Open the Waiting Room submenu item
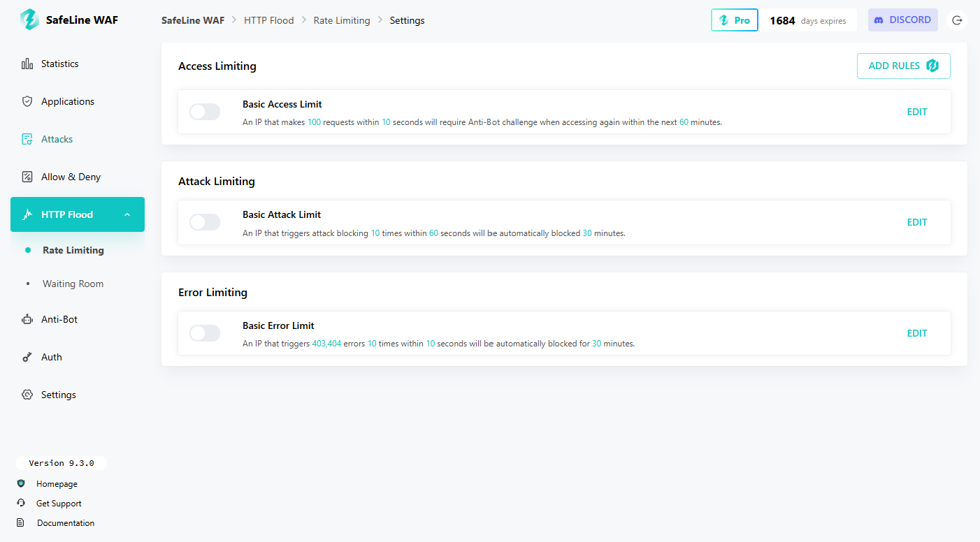 (x=73, y=284)
